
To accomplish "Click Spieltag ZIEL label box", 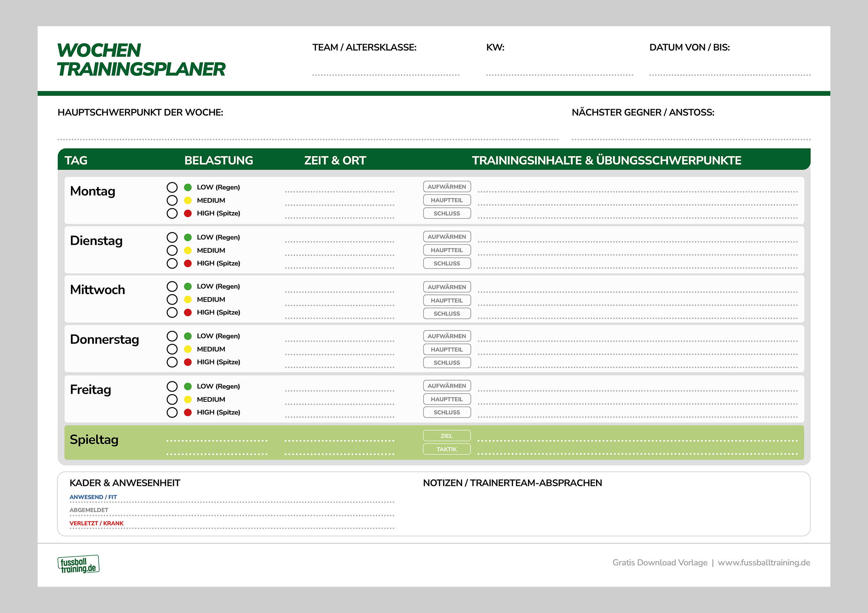I will [447, 436].
